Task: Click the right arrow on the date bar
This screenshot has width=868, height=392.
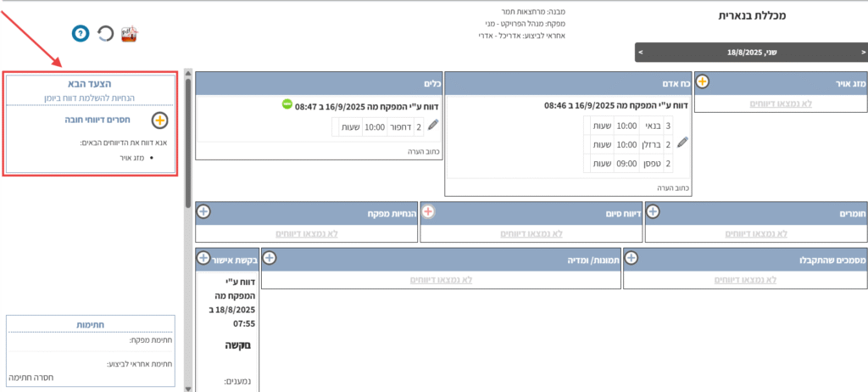Action: [858, 53]
